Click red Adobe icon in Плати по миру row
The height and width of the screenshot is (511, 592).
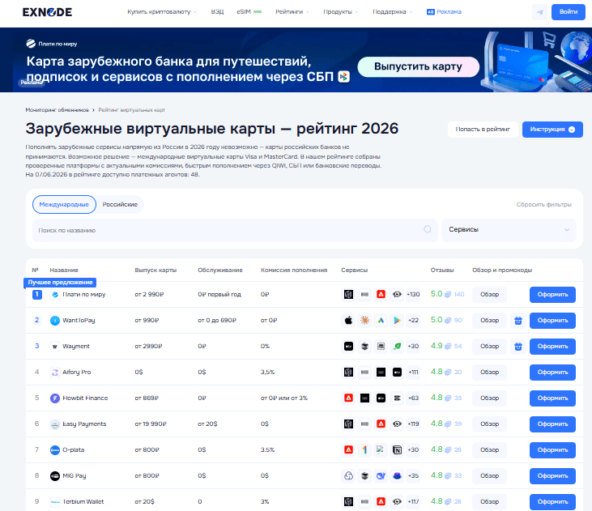381,294
